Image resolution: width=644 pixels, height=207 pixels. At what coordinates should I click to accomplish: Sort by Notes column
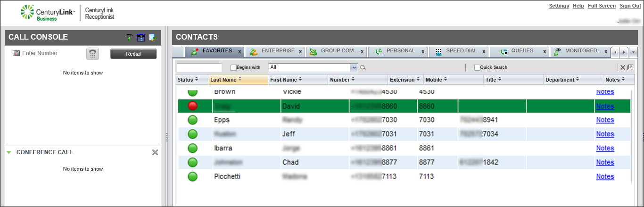(619, 80)
